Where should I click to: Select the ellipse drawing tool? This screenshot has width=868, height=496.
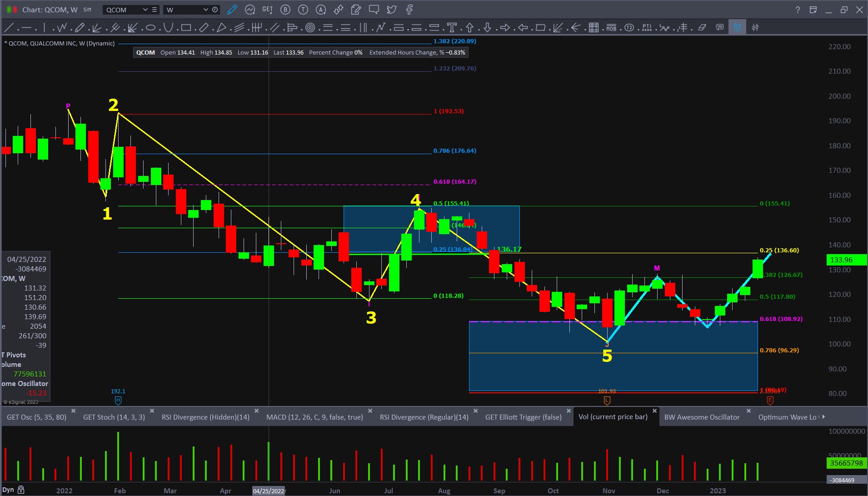tap(150, 28)
